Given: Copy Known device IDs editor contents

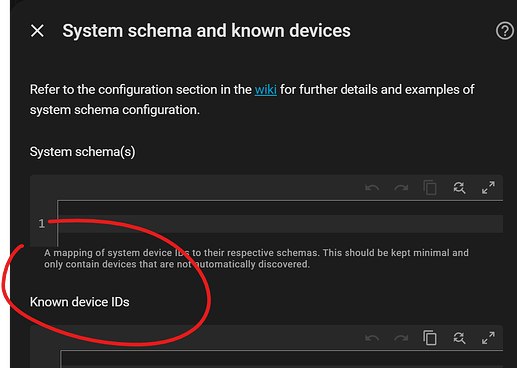Looking at the screenshot, I should (430, 338).
